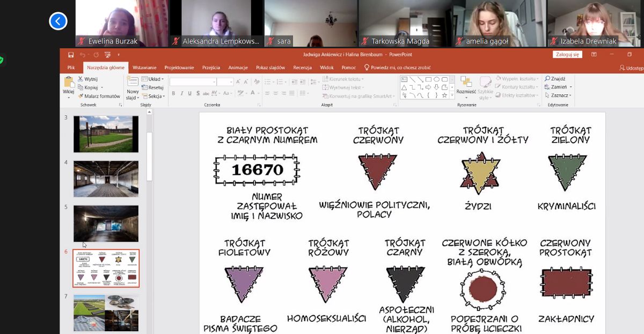Select Malarz formatów (Format Painter)

click(x=99, y=96)
